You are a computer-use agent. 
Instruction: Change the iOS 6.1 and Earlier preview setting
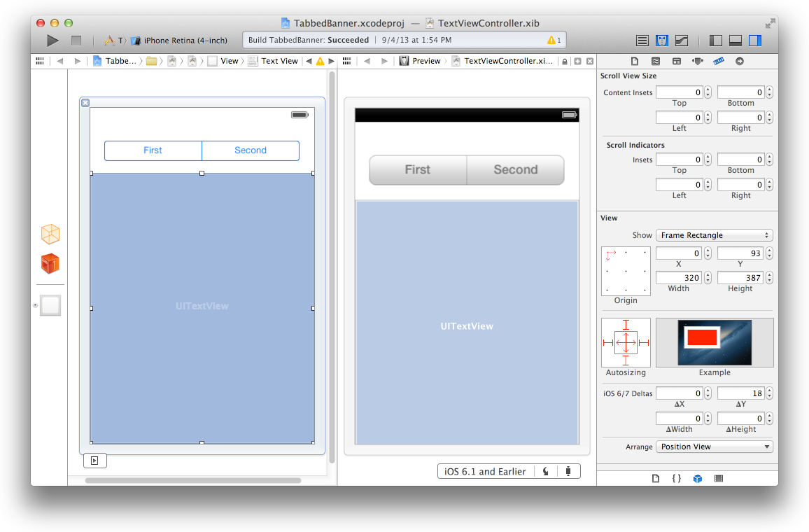pos(486,470)
